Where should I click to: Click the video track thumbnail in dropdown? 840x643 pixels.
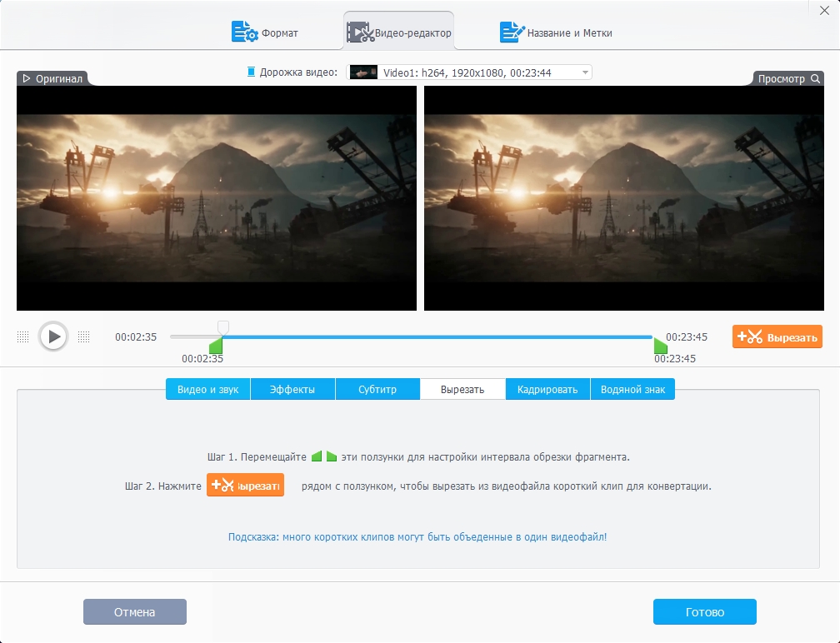(363, 72)
